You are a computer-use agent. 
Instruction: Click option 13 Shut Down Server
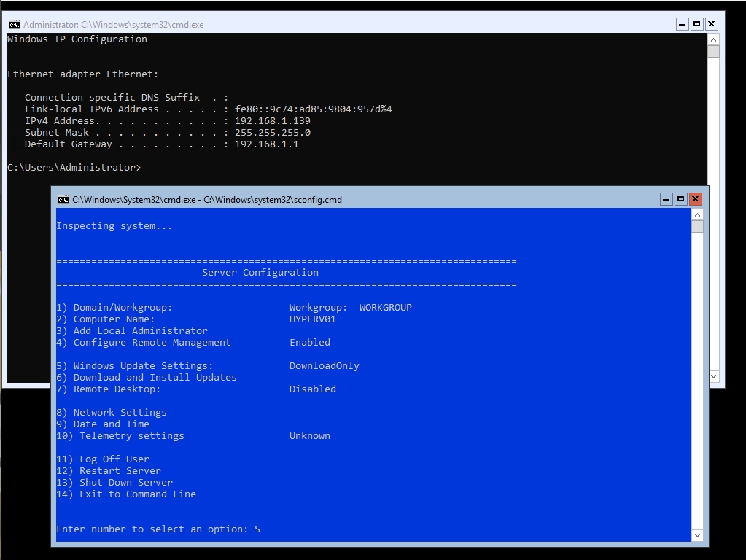(114, 483)
